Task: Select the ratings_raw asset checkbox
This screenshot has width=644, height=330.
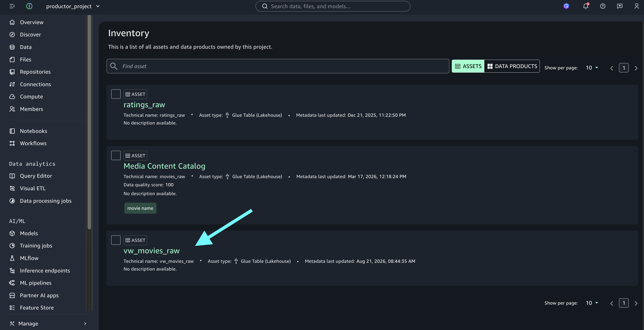Action: click(116, 94)
